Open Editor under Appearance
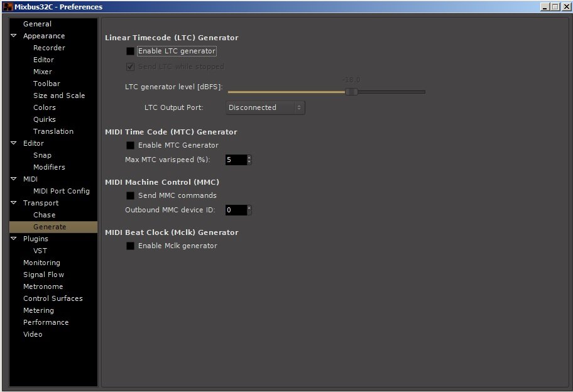Image resolution: width=573 pixels, height=392 pixels. click(43, 60)
